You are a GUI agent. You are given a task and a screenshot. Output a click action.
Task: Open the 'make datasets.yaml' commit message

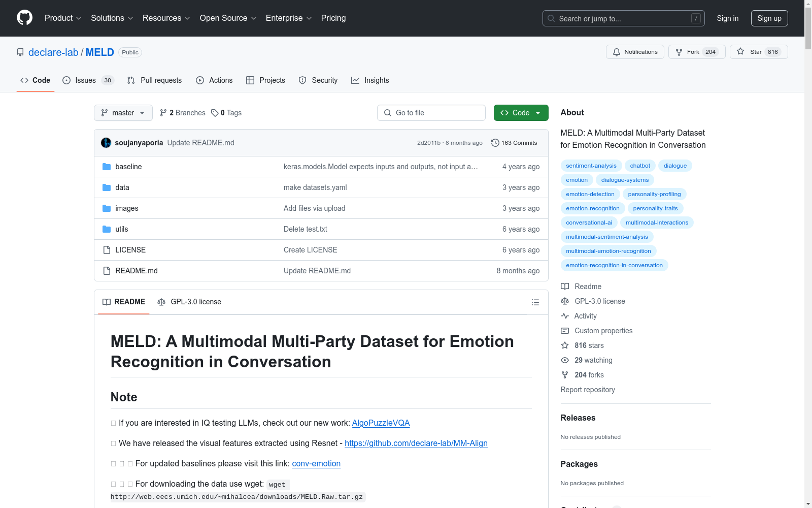(315, 187)
